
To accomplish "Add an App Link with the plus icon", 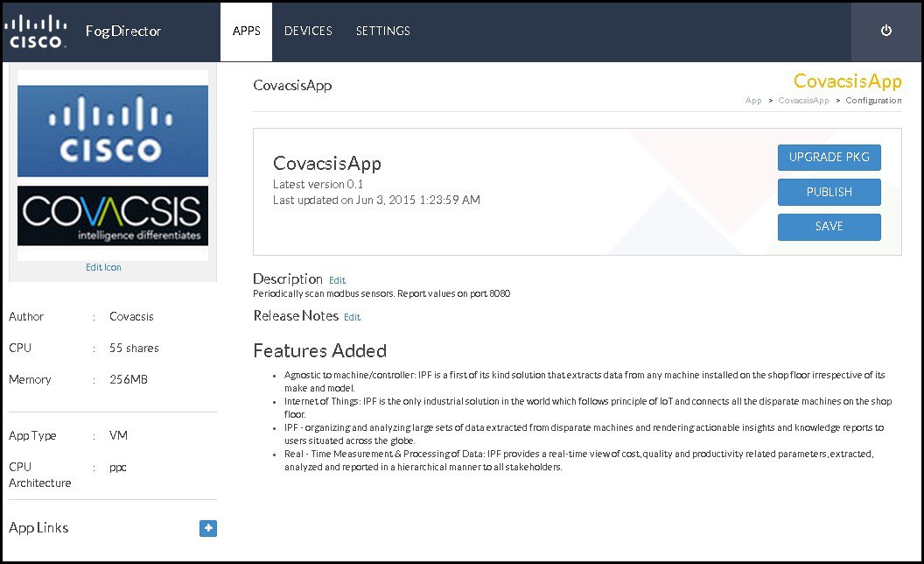I will (208, 528).
